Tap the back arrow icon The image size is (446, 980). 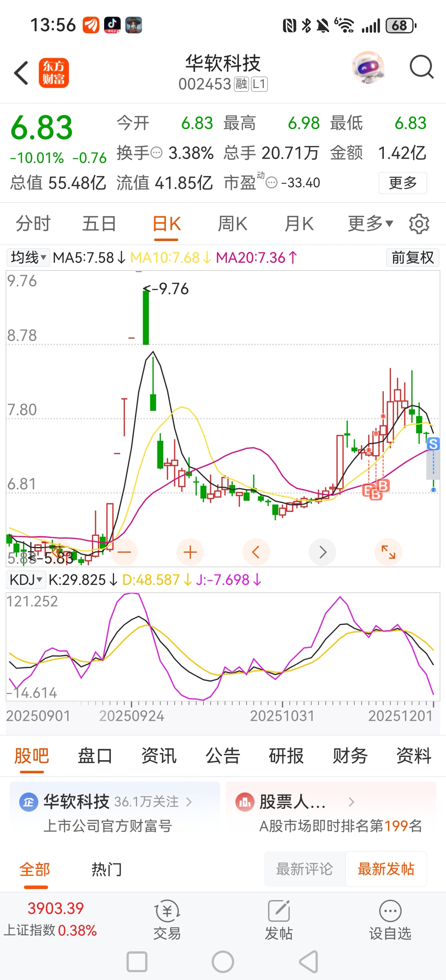[x=21, y=73]
